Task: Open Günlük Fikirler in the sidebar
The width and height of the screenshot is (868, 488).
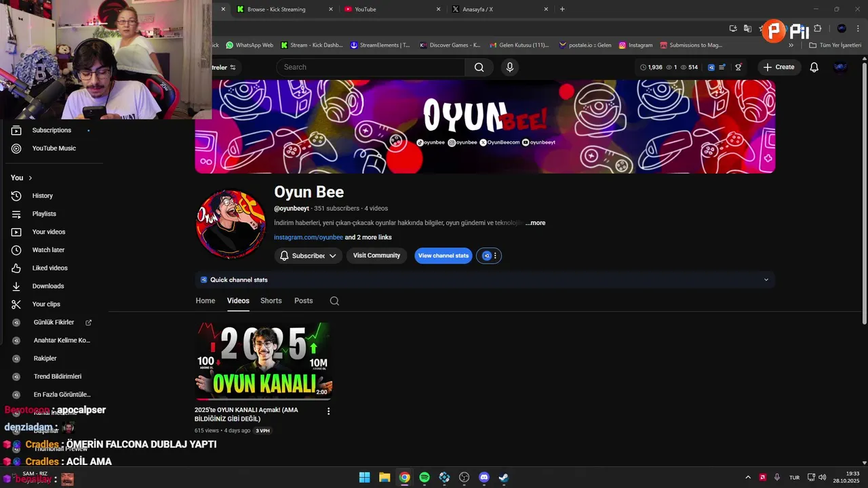Action: pos(54,323)
